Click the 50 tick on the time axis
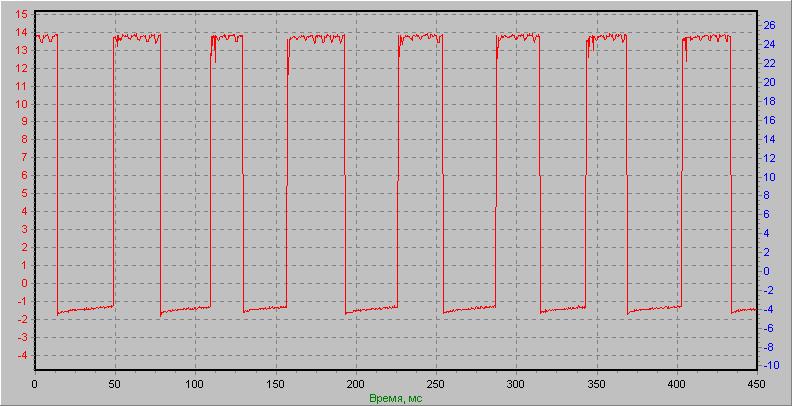Image resolution: width=792 pixels, height=406 pixels. (115, 384)
